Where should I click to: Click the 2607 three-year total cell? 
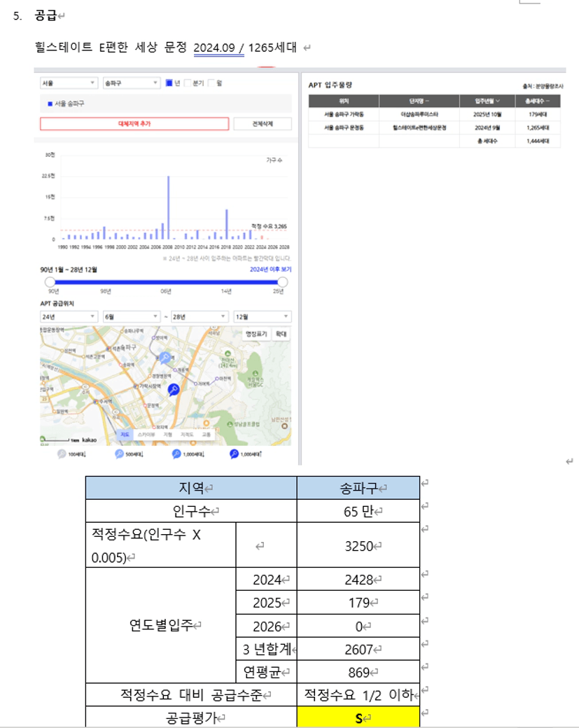(x=358, y=649)
